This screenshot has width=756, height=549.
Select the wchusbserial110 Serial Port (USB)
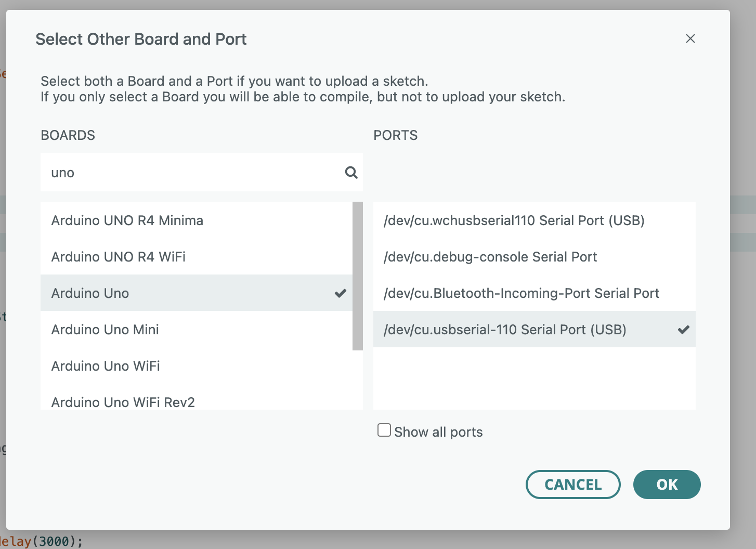pyautogui.click(x=514, y=220)
